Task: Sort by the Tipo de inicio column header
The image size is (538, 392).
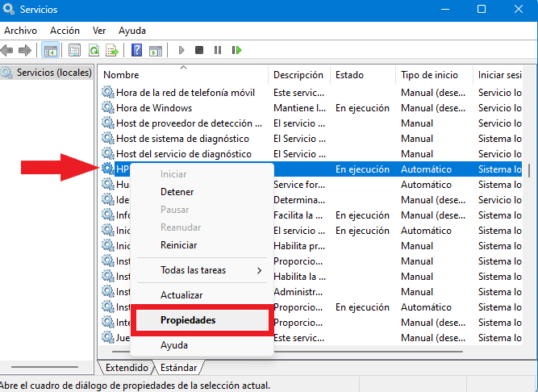Action: pos(434,75)
